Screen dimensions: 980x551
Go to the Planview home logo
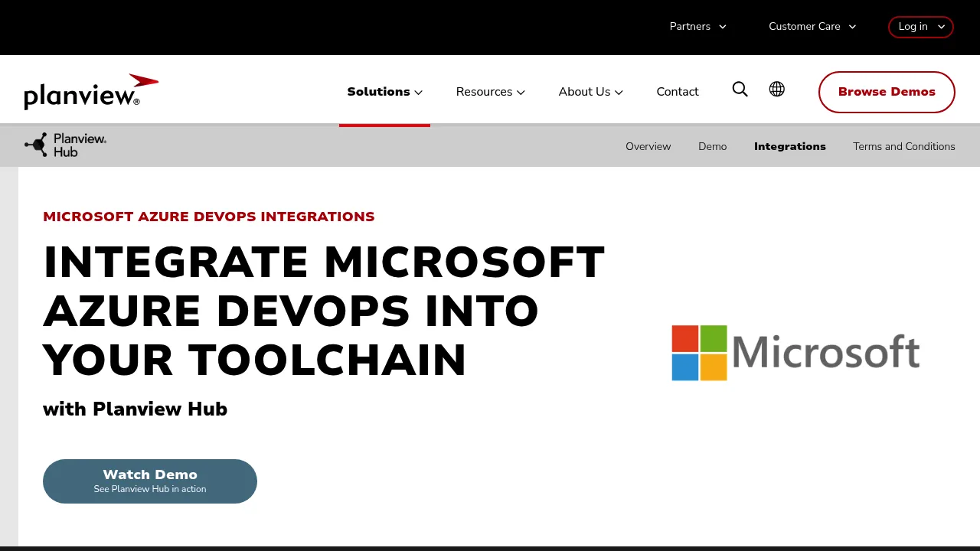[x=91, y=92]
